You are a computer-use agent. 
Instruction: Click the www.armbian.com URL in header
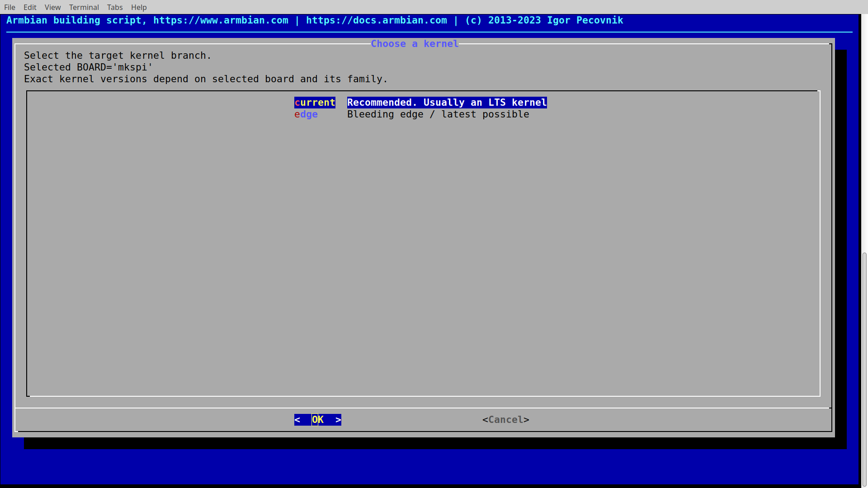221,20
